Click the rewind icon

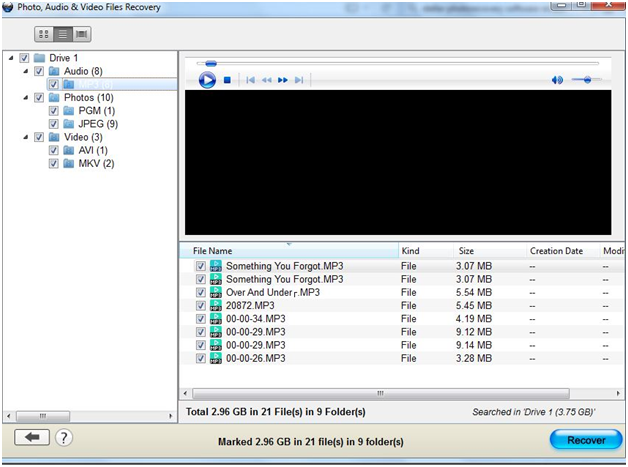click(x=267, y=80)
